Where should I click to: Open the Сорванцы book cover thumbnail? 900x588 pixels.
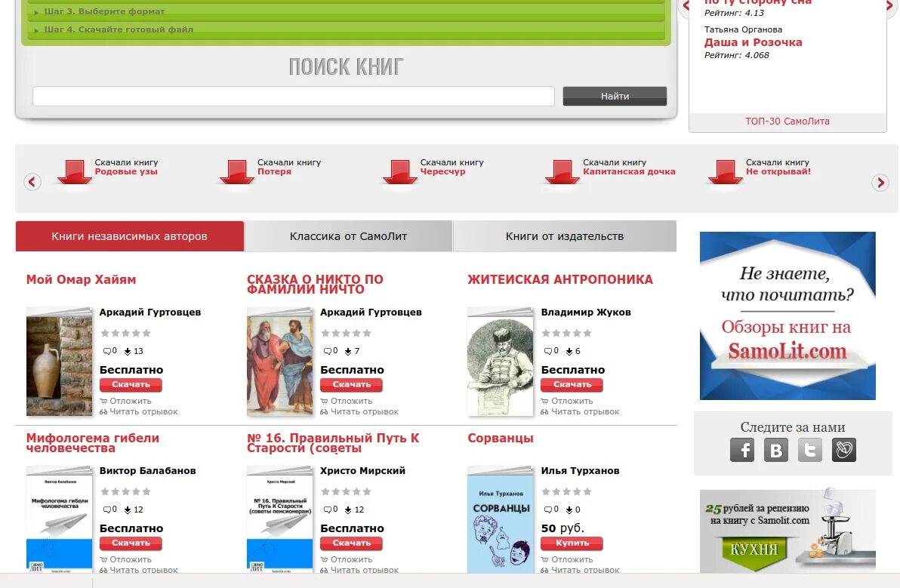pyautogui.click(x=501, y=519)
